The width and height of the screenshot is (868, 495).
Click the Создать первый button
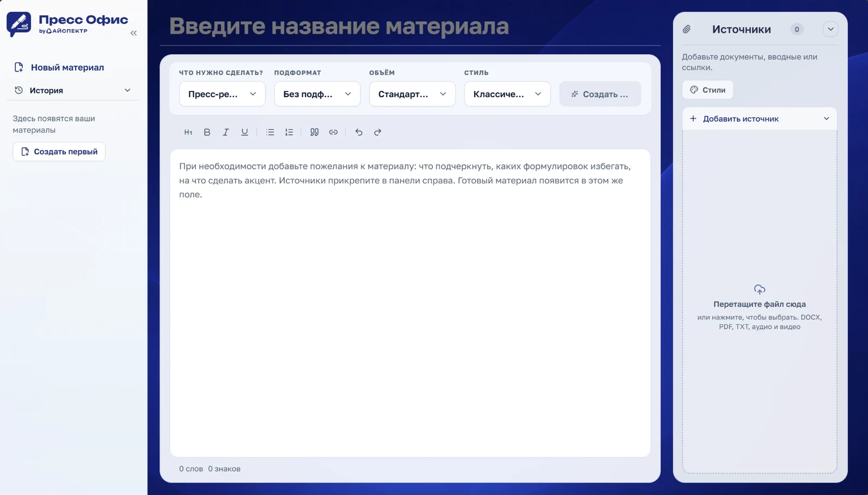coord(59,151)
